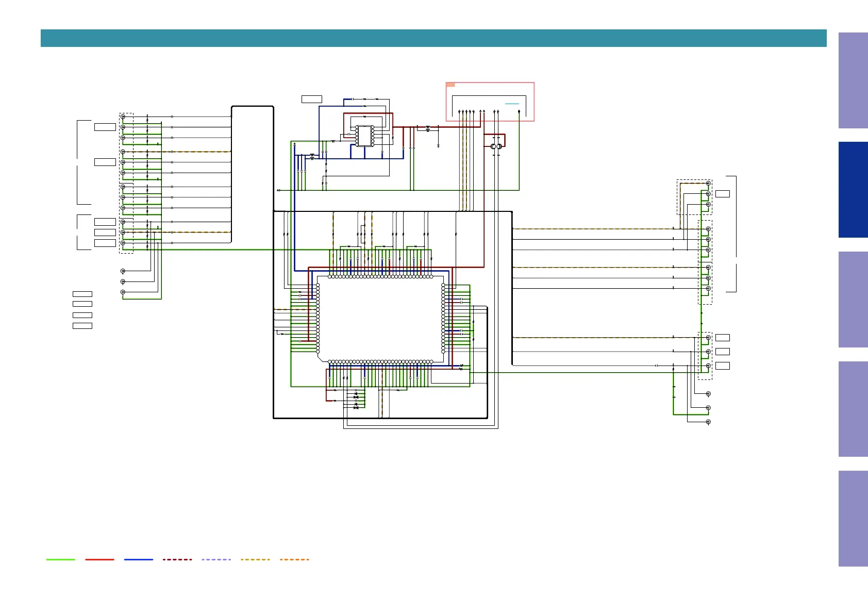Select the dark blue active sidebar tab
The width and height of the screenshot is (868, 614).
(853, 190)
